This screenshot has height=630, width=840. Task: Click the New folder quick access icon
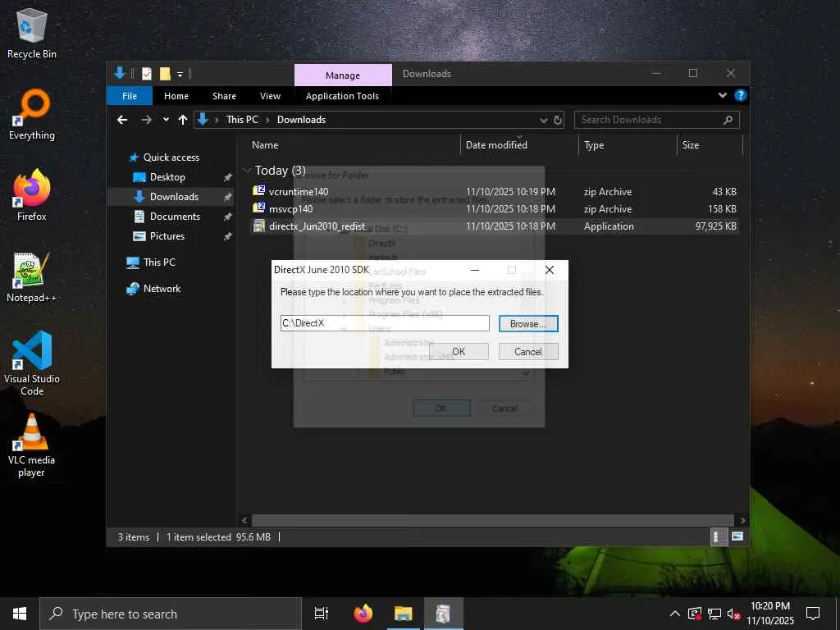tap(165, 74)
